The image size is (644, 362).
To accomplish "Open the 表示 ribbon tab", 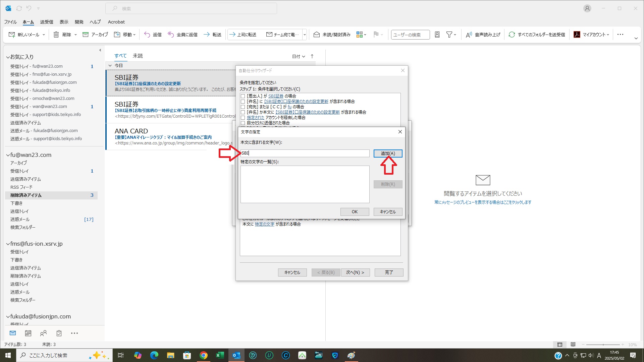I will click(64, 22).
